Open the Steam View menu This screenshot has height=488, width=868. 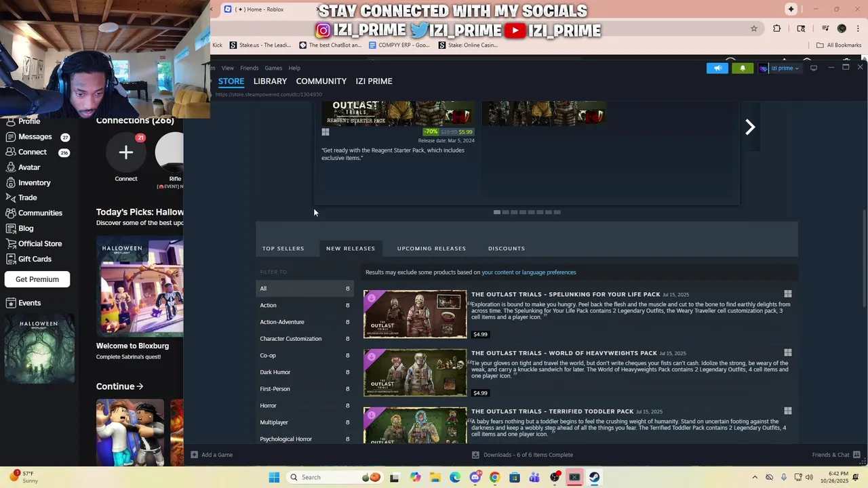coord(228,68)
